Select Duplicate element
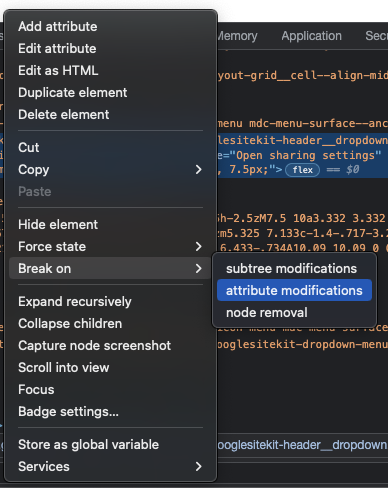 (109, 93)
